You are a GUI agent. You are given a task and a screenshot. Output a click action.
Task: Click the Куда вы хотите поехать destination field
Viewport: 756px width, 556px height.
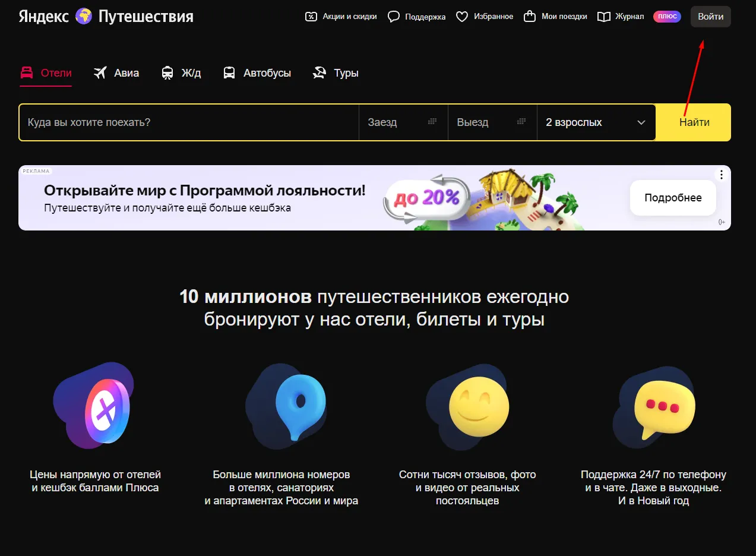(189, 122)
